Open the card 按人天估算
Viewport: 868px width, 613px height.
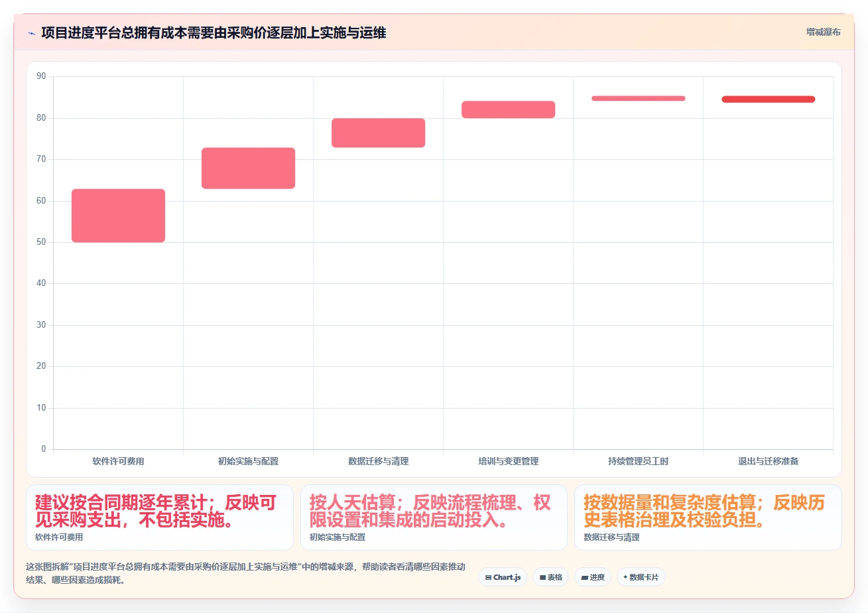coord(434,517)
